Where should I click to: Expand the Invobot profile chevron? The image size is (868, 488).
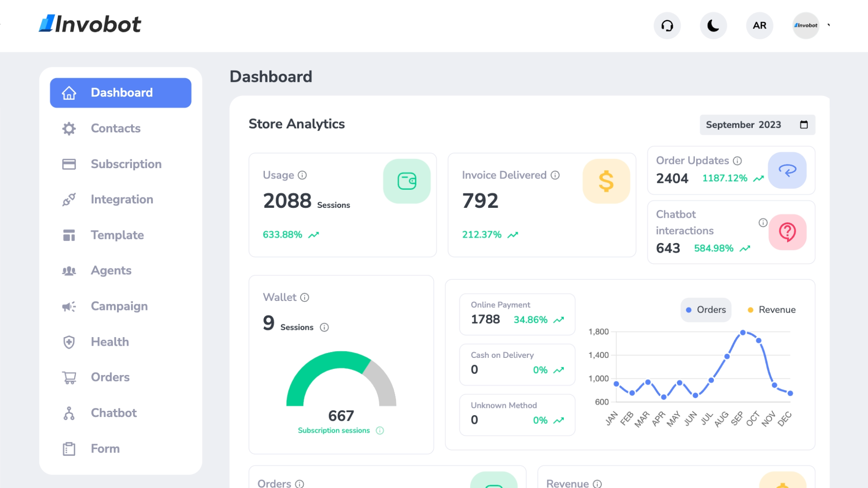[829, 25]
